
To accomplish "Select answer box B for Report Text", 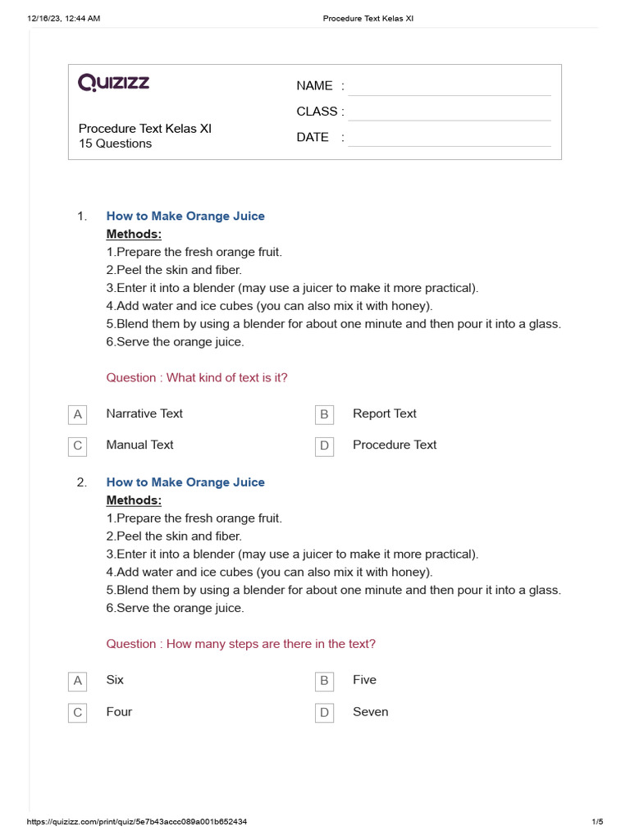I will click(324, 414).
